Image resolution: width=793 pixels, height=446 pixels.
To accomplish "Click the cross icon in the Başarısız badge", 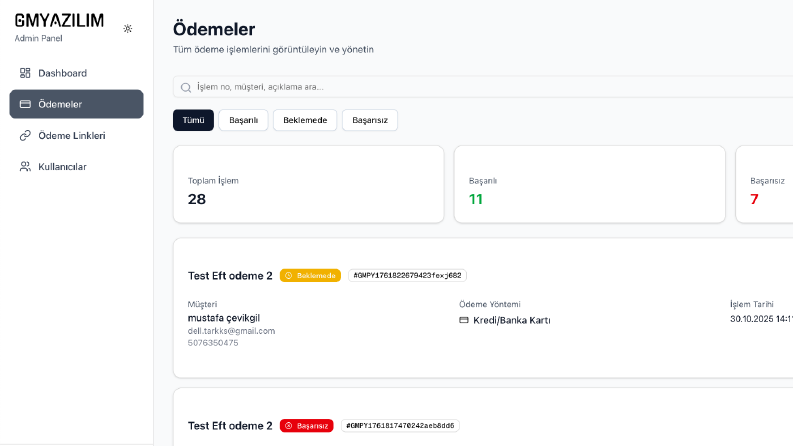I will coord(289,426).
